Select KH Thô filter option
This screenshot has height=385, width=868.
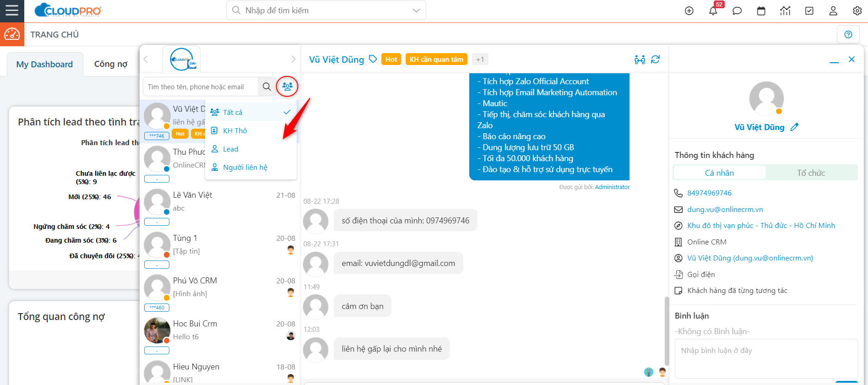(251, 130)
